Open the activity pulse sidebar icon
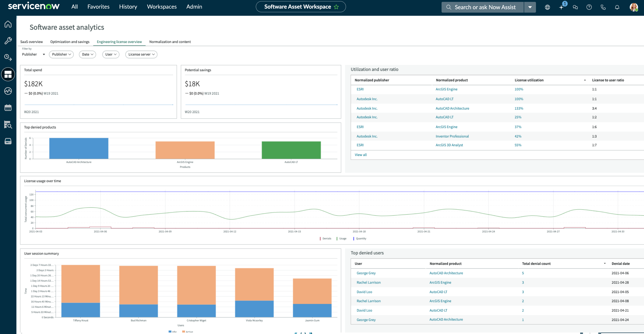The height and width of the screenshot is (334, 644). pyautogui.click(x=8, y=91)
